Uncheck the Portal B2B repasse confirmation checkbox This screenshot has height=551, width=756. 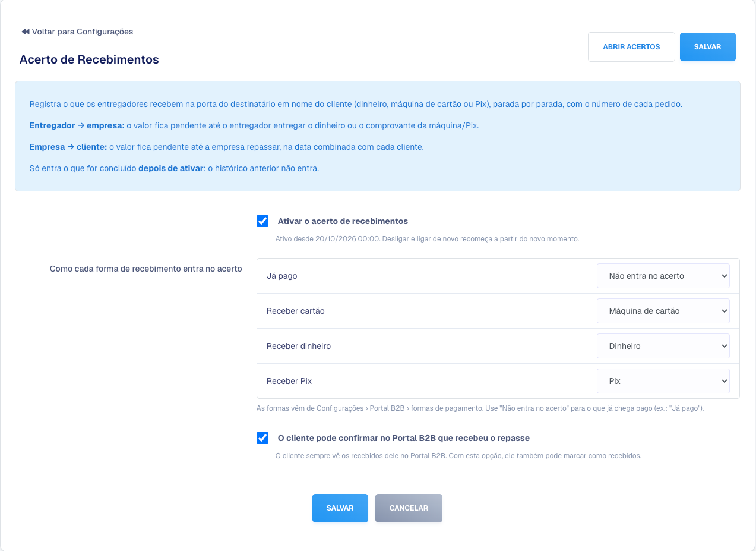(x=262, y=438)
